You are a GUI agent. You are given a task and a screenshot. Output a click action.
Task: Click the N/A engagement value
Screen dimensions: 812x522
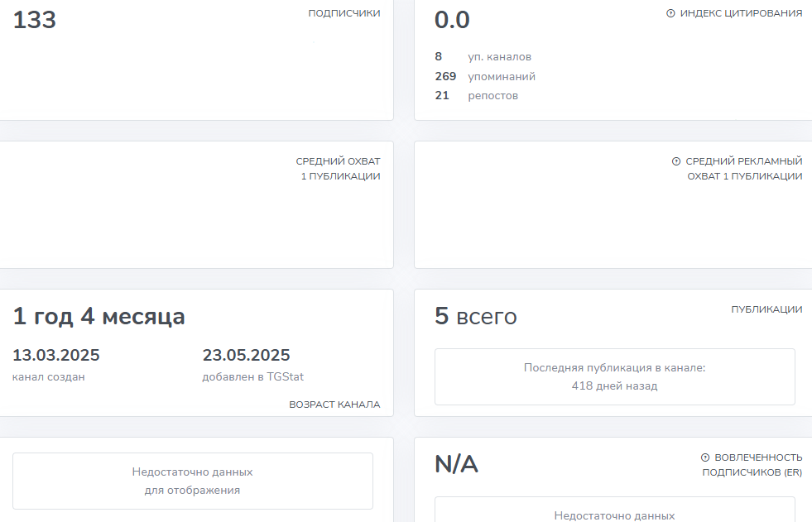[x=456, y=464]
